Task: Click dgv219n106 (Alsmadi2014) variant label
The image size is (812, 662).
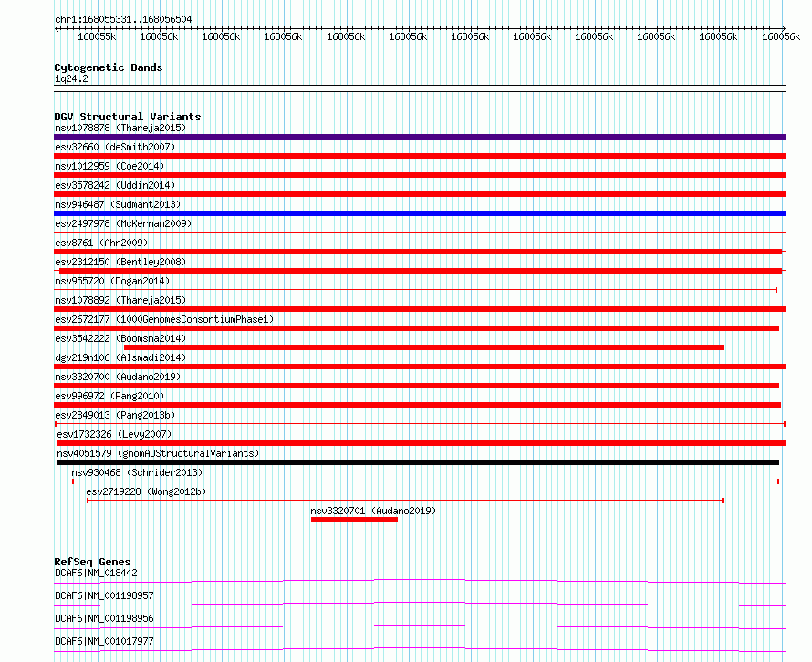Action: tap(120, 357)
